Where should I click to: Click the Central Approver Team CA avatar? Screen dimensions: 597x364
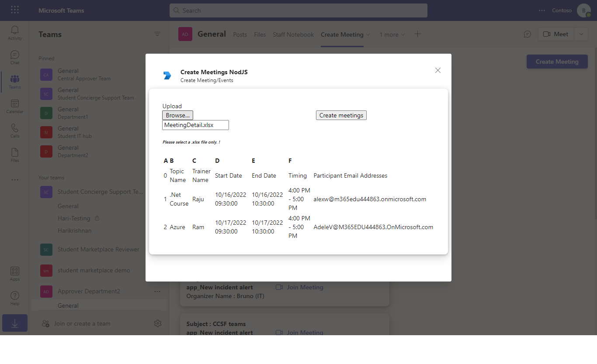click(x=46, y=75)
